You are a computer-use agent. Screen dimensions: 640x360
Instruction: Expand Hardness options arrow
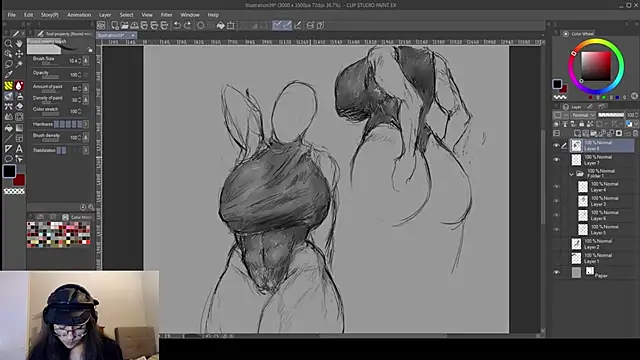(x=86, y=124)
